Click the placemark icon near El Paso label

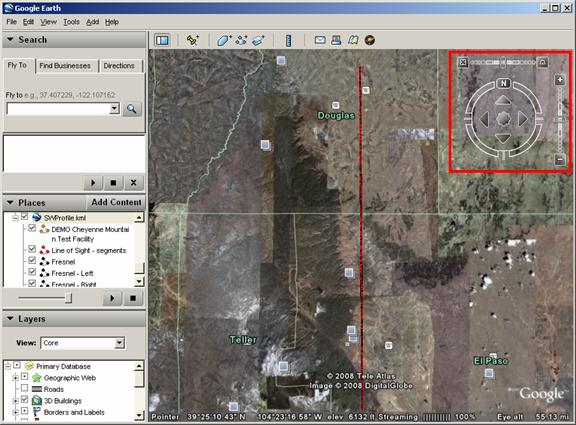click(489, 373)
